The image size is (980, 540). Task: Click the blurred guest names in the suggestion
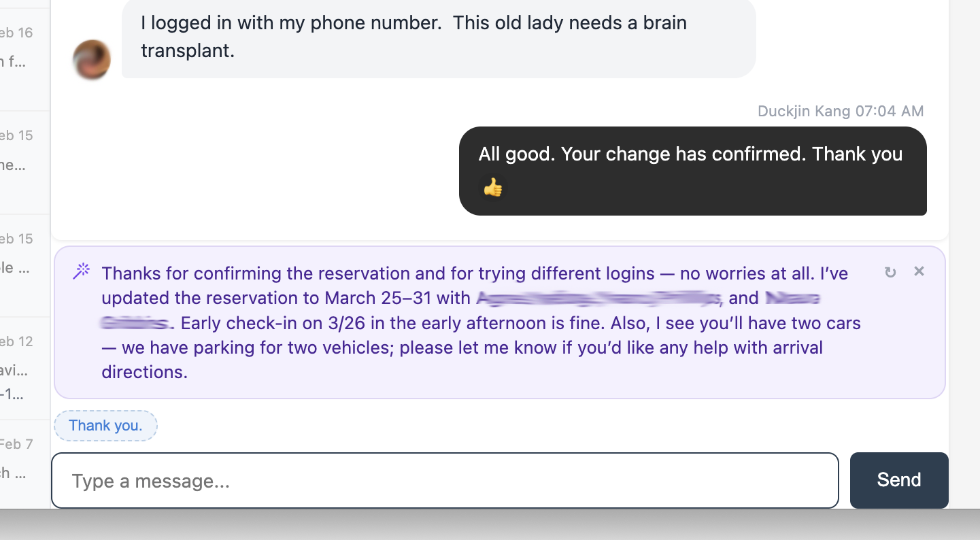pos(598,299)
